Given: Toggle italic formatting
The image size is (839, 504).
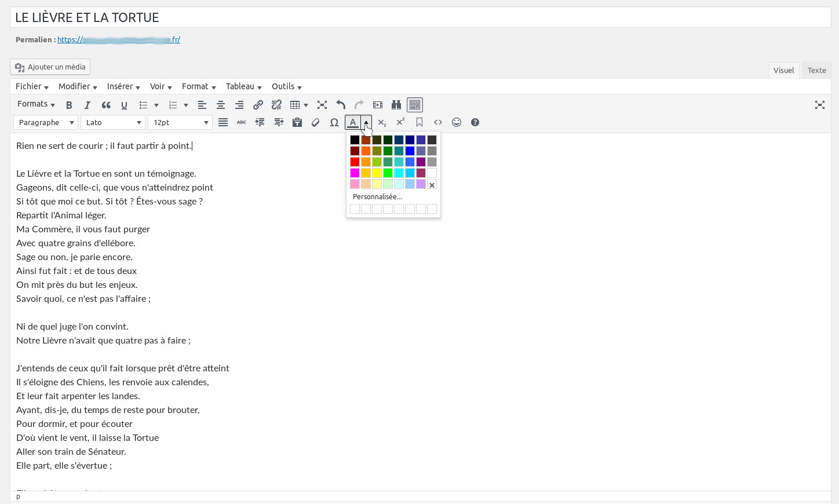Looking at the screenshot, I should pyautogui.click(x=87, y=105).
